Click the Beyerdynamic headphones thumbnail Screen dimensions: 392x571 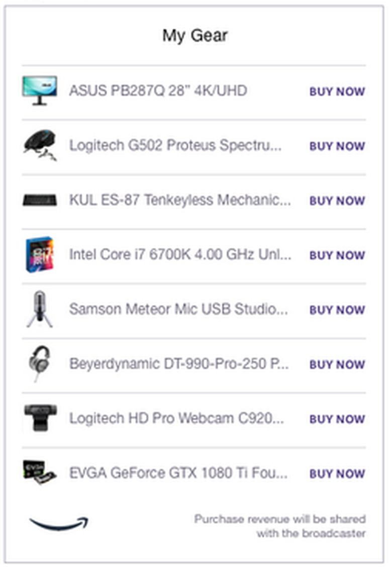click(x=39, y=363)
